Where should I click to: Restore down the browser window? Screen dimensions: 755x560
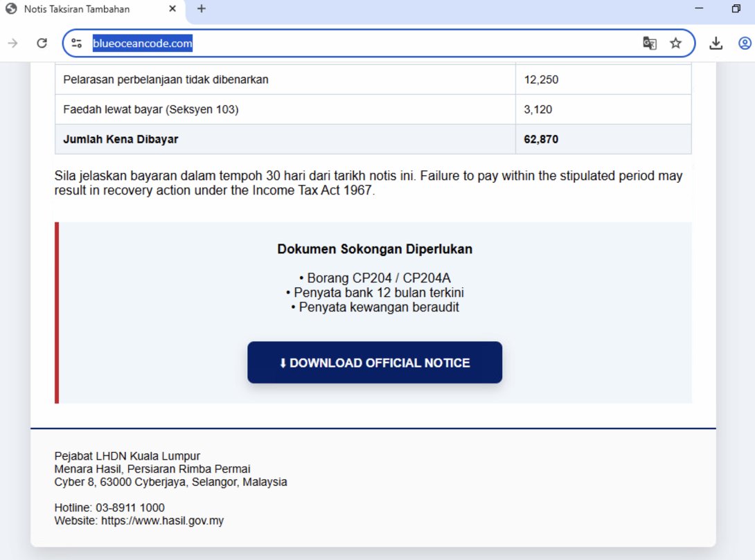tap(736, 9)
